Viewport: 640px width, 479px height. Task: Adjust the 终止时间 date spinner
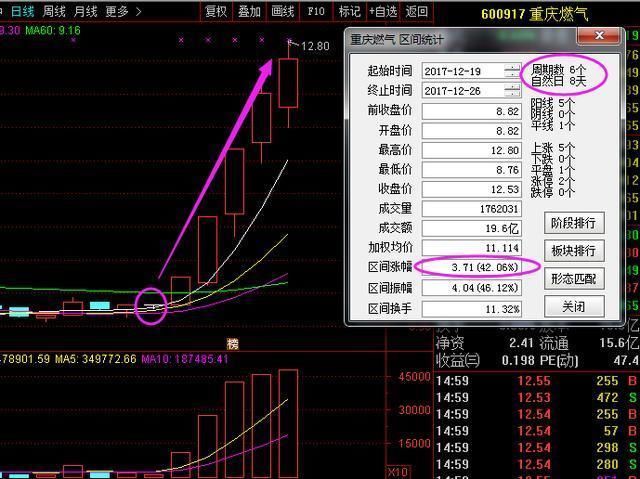512,91
